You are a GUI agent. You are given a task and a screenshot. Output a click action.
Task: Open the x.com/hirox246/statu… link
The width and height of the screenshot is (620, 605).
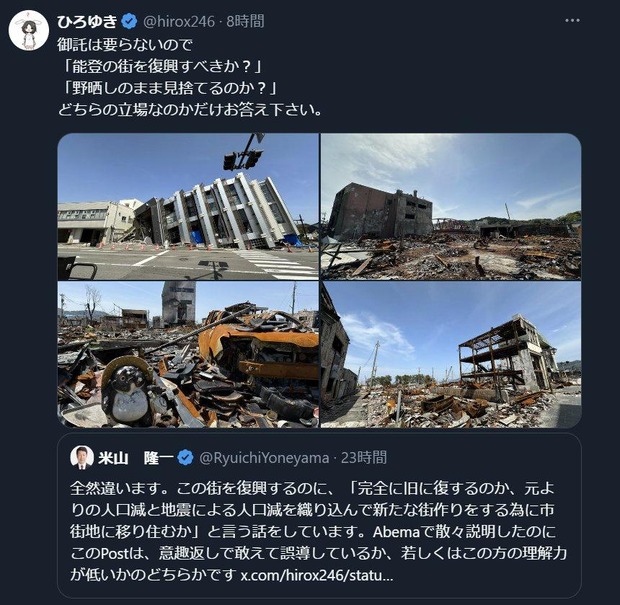click(x=317, y=575)
